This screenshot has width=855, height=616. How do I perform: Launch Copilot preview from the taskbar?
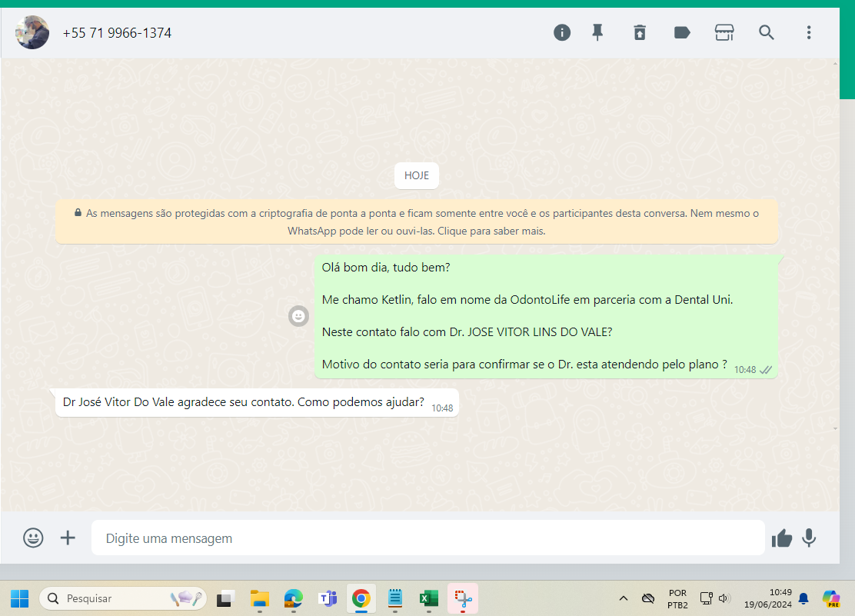[x=831, y=598]
